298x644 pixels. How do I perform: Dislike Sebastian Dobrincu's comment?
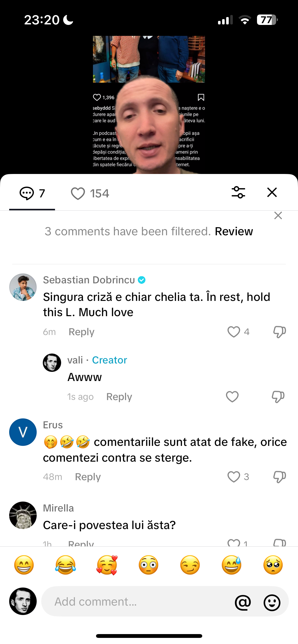(279, 332)
